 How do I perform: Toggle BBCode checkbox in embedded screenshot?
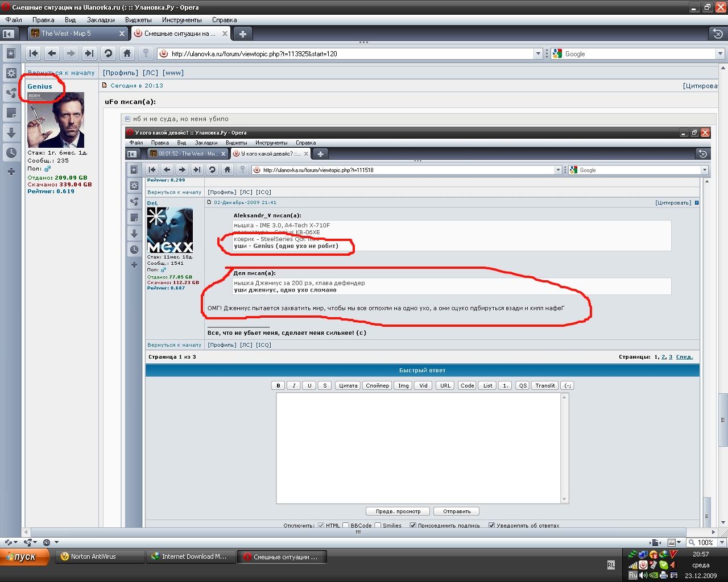click(345, 525)
